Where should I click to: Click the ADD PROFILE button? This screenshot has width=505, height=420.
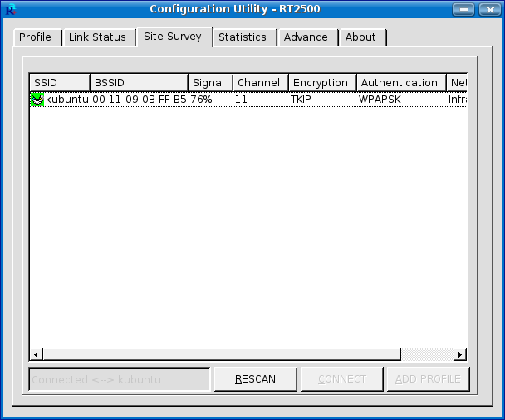(428, 379)
